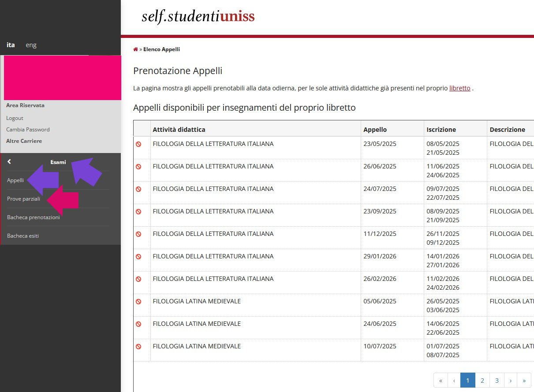Open the Prove parziali section

click(23, 198)
